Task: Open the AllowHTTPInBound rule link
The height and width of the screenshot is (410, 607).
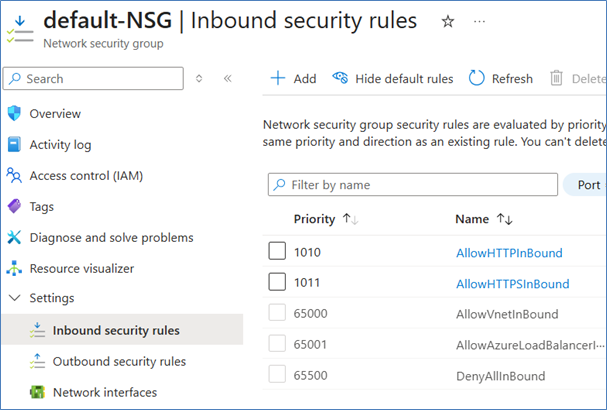Action: tap(509, 253)
